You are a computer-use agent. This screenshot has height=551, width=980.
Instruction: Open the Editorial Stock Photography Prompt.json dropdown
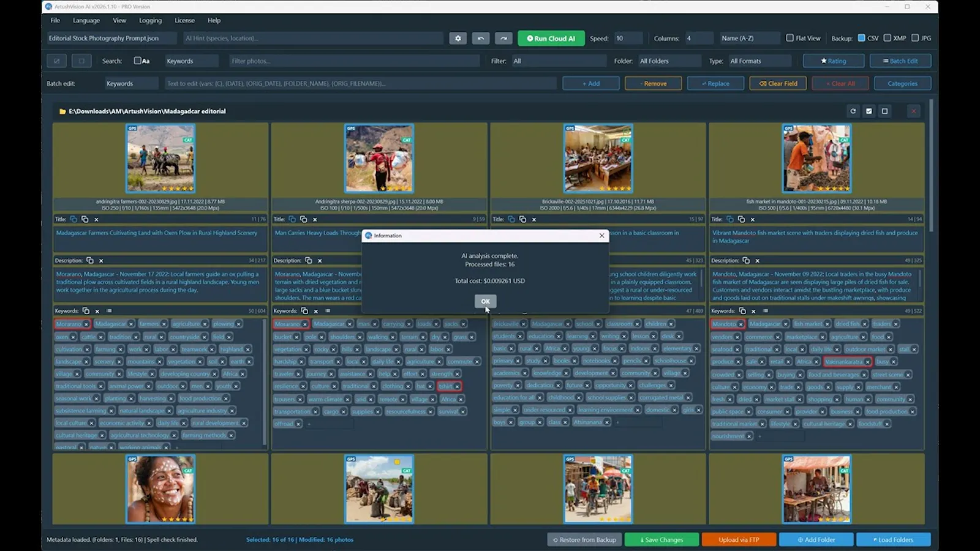(x=112, y=38)
